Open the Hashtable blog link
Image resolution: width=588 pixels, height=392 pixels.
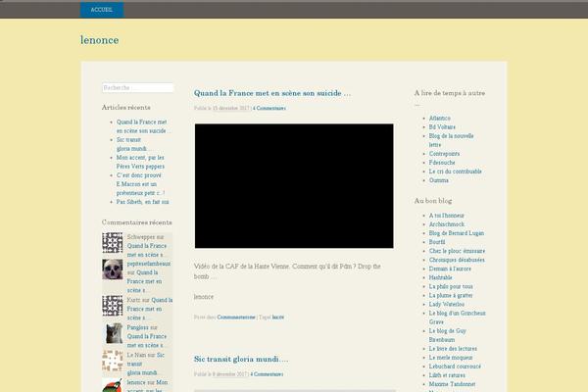(440, 277)
